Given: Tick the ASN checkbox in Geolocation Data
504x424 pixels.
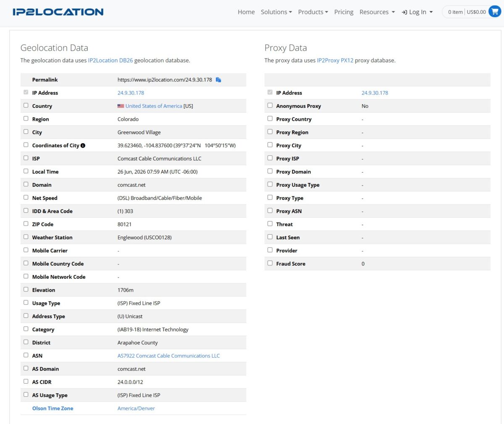Looking at the screenshot, I should [26, 355].
